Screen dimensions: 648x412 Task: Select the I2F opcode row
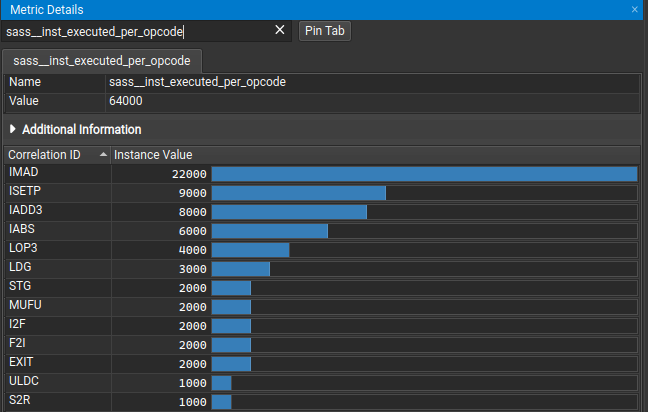point(322,326)
